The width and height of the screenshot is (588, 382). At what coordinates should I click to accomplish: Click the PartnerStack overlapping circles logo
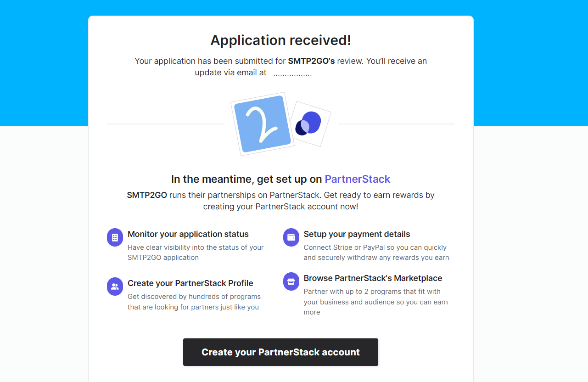310,124
